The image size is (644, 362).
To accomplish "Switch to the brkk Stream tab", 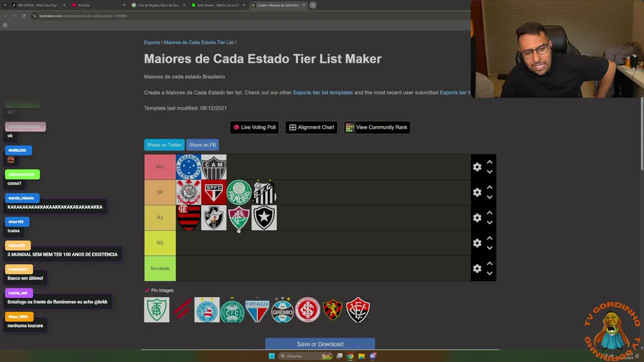I will (x=218, y=5).
